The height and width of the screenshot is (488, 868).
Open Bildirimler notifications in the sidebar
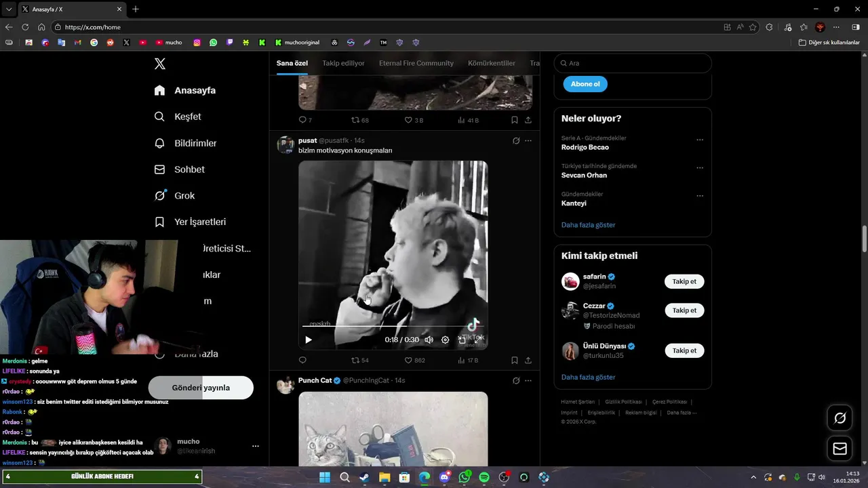click(x=185, y=143)
